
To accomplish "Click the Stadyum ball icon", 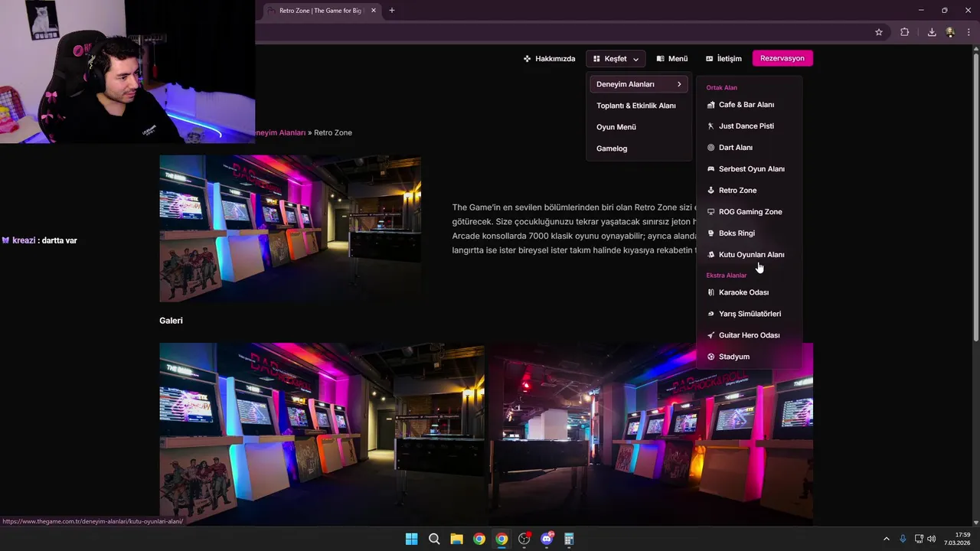I will click(710, 357).
